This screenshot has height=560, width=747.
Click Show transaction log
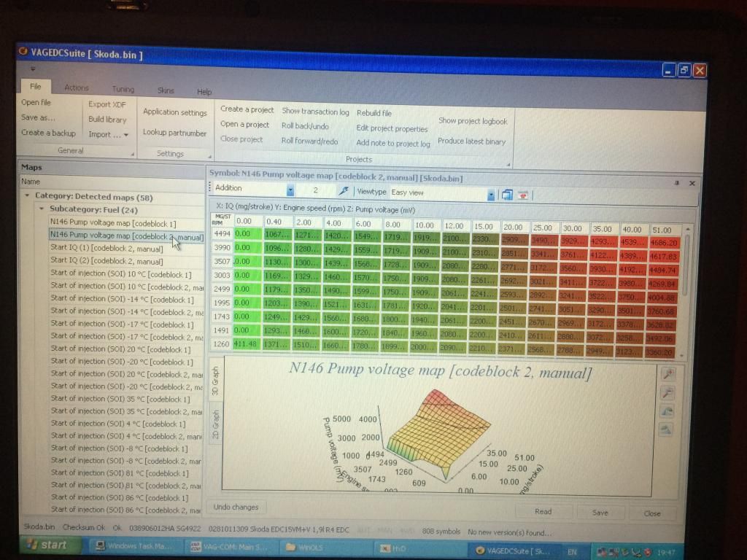click(x=315, y=112)
